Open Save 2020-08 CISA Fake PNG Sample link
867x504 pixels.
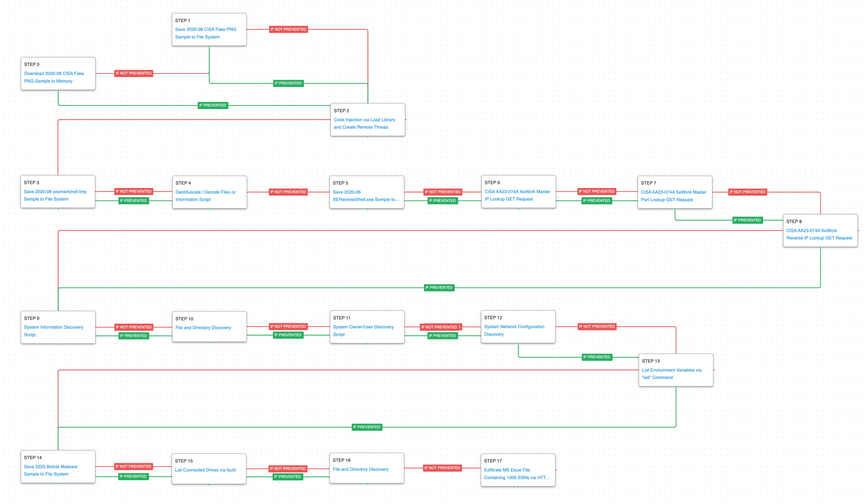tap(205, 30)
